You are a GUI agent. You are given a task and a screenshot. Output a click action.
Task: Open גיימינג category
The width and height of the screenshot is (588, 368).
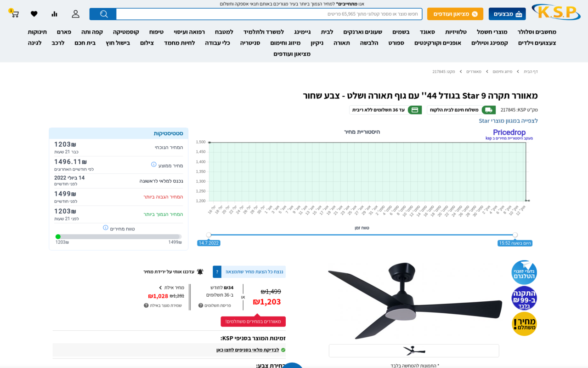pyautogui.click(x=302, y=32)
